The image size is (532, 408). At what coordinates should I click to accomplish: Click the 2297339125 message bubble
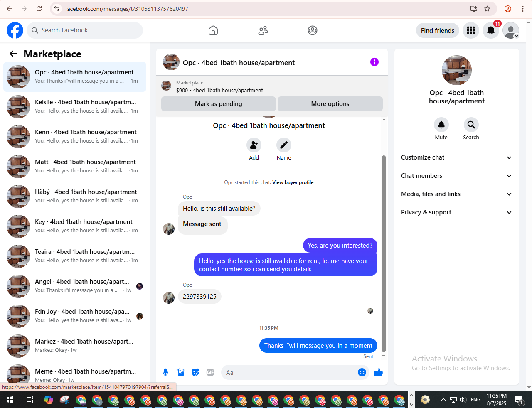[199, 297]
